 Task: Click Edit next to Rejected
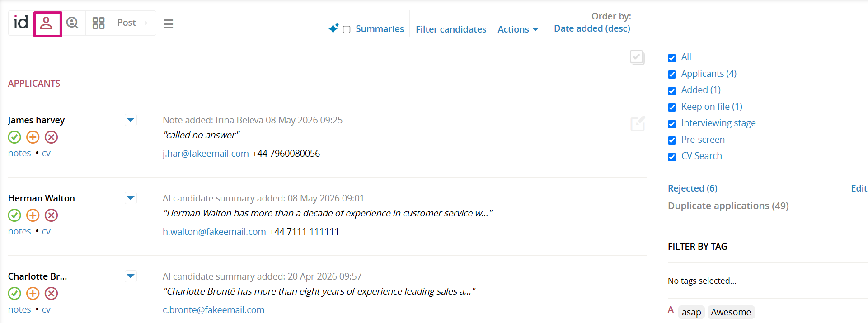859,188
